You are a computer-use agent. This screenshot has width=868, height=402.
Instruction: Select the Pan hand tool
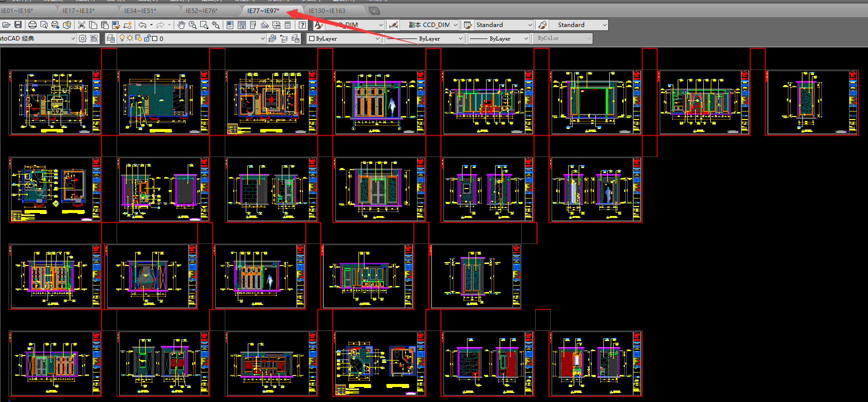coord(181,25)
